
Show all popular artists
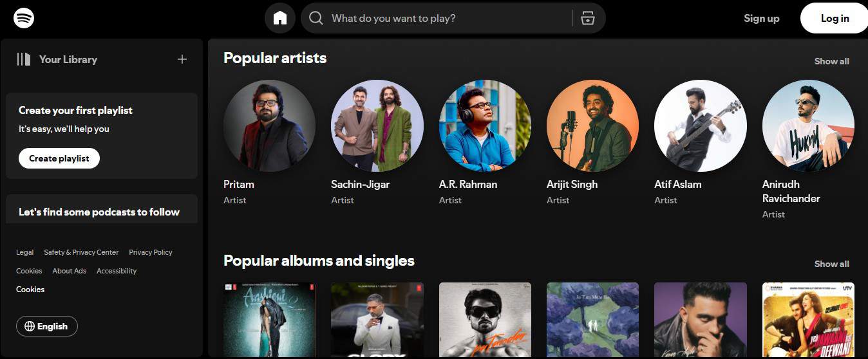click(x=831, y=61)
